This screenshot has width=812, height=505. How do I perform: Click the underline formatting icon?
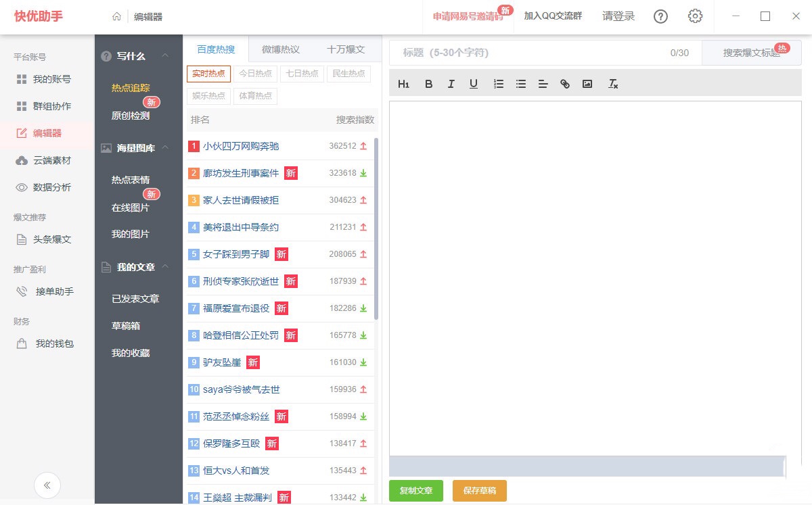(474, 84)
